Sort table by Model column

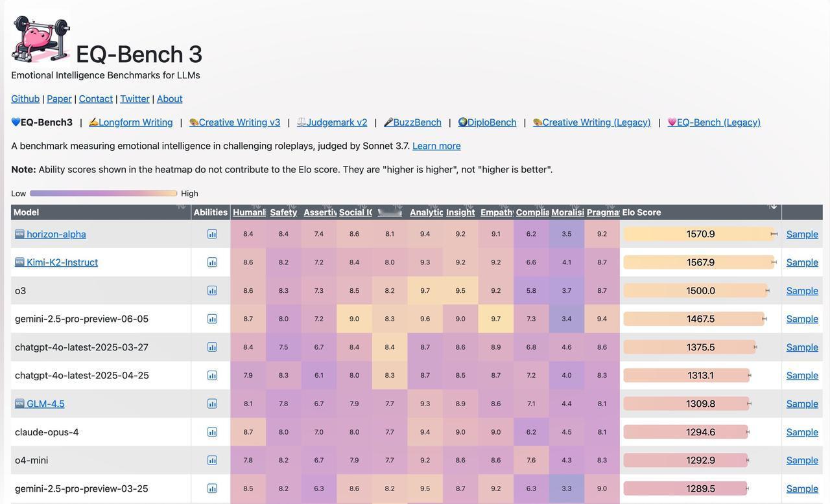pyautogui.click(x=101, y=212)
